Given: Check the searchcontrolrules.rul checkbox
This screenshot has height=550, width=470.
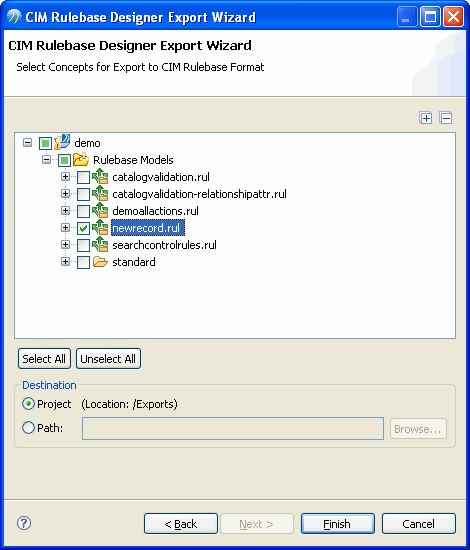Looking at the screenshot, I should (x=83, y=245).
